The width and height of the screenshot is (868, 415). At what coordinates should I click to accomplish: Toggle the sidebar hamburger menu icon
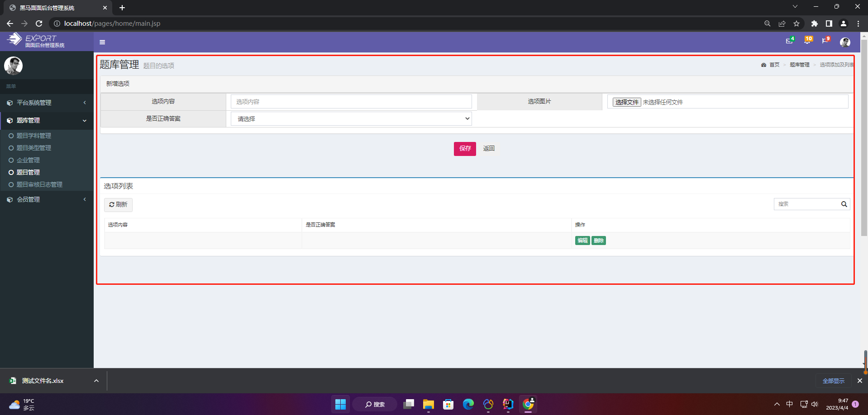(x=102, y=42)
